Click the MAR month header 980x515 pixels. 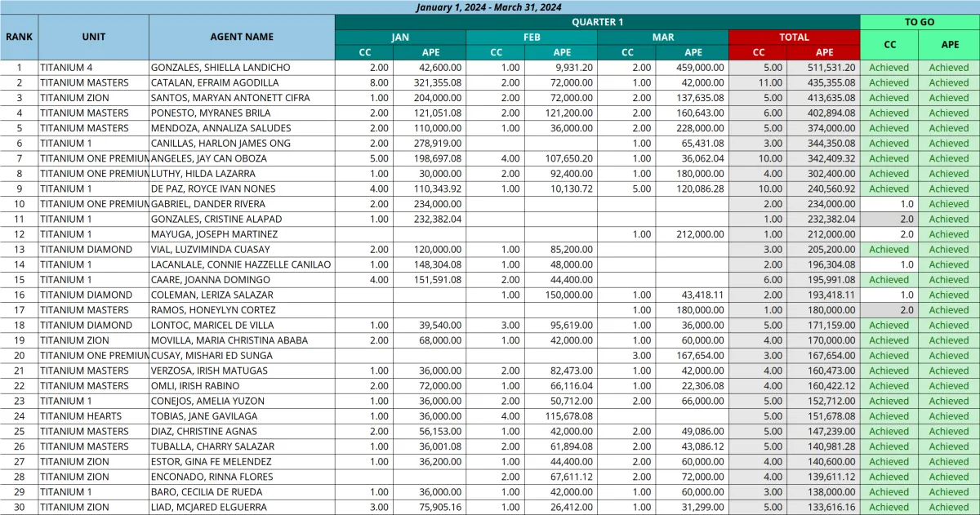(663, 37)
